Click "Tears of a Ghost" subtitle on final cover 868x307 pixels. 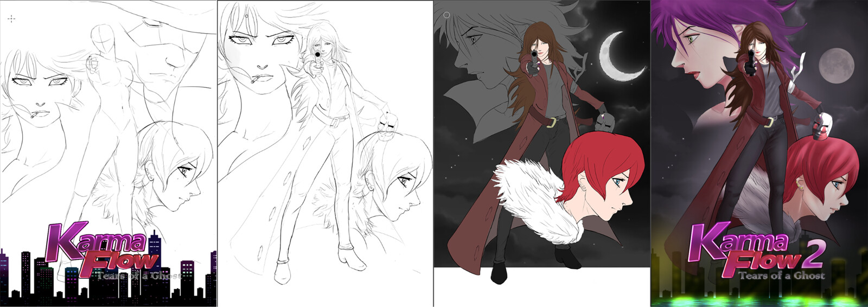click(782, 275)
